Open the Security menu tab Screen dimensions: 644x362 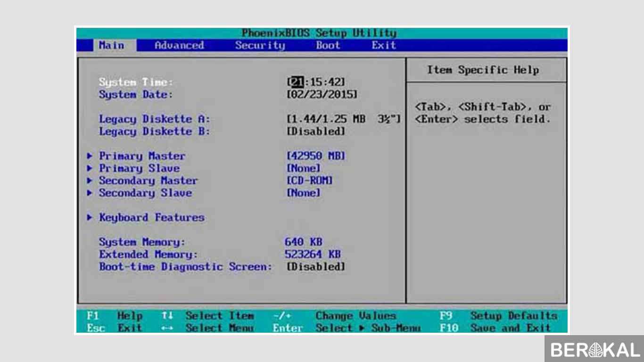pyautogui.click(x=260, y=45)
